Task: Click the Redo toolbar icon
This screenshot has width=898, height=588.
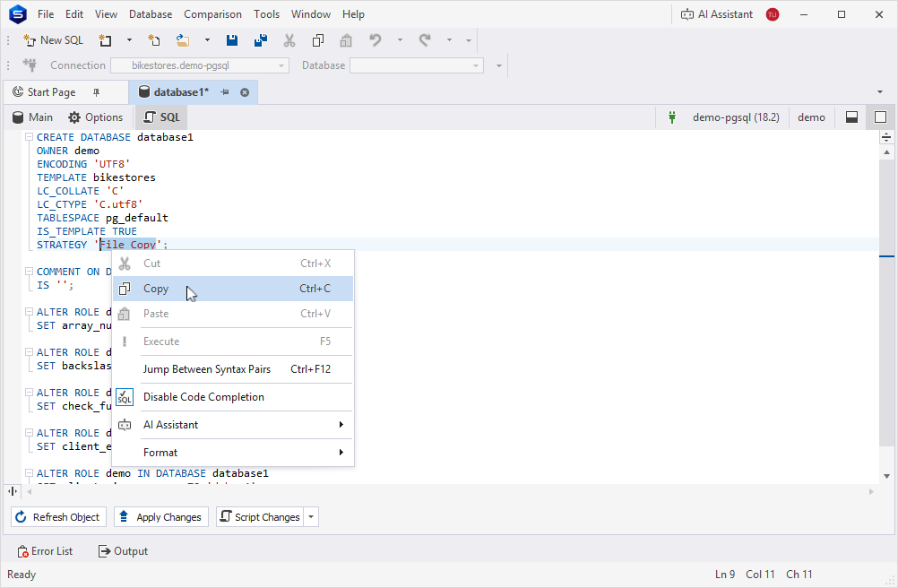Action: tap(425, 40)
